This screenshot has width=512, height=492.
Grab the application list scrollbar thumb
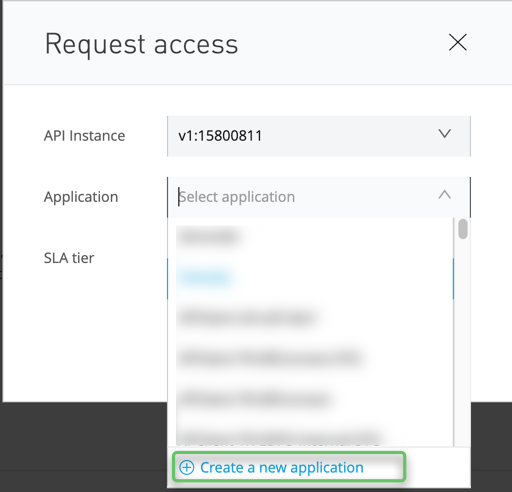(463, 229)
